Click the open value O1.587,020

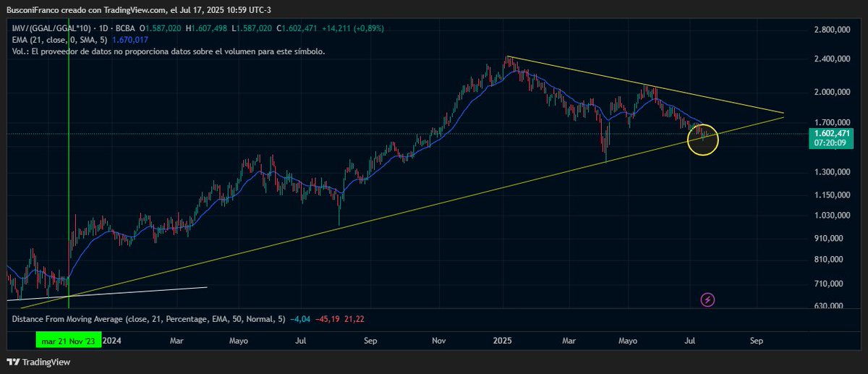[161, 28]
